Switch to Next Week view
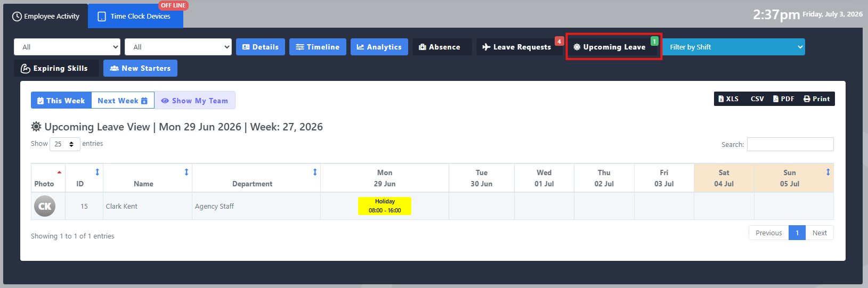This screenshot has height=288, width=868. [x=123, y=100]
